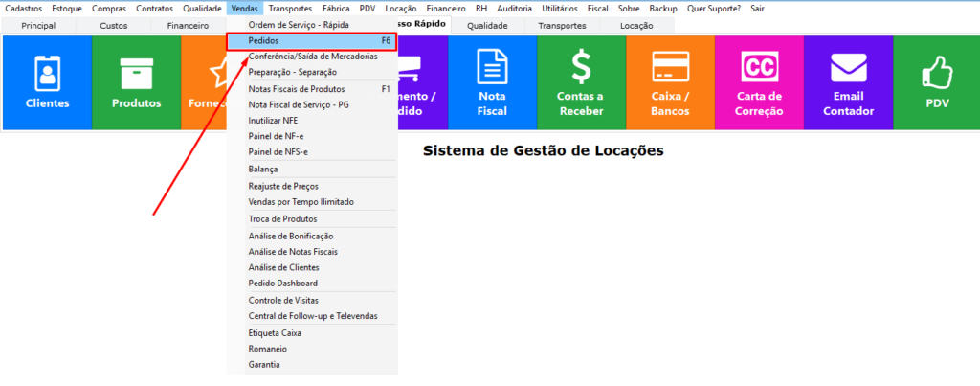Screen dimensions: 980x386
Task: Select Reajuste de Preços option
Action: [282, 186]
